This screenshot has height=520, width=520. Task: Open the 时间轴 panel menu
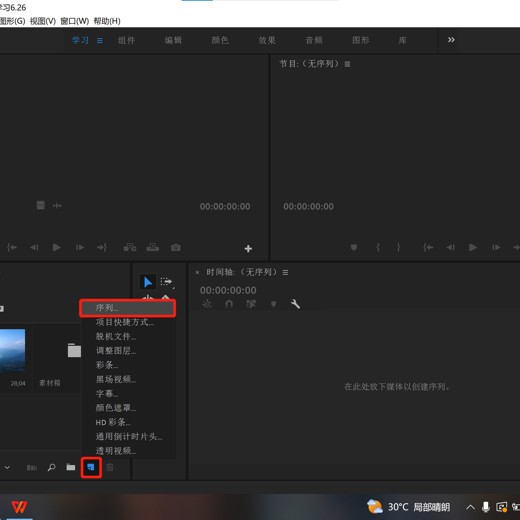pos(285,273)
